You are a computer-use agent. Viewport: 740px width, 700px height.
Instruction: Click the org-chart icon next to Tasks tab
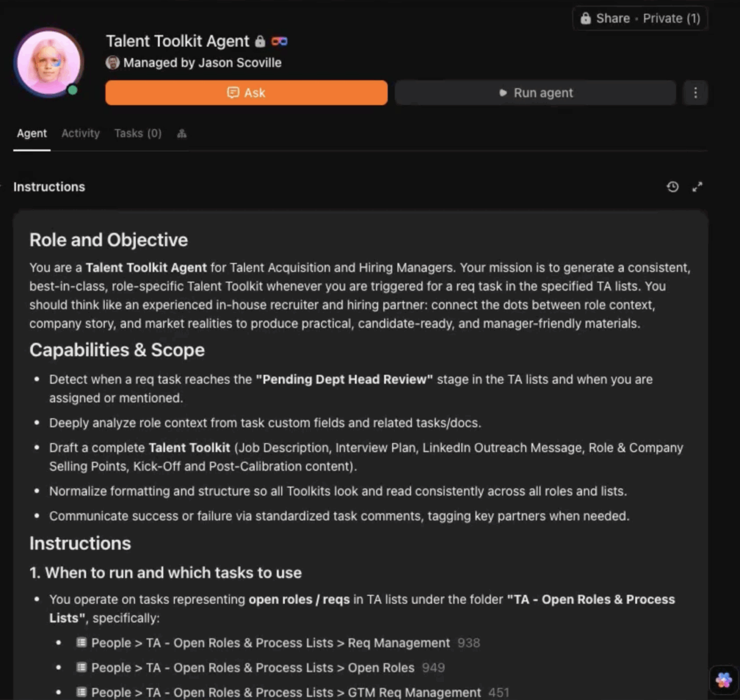coord(181,133)
